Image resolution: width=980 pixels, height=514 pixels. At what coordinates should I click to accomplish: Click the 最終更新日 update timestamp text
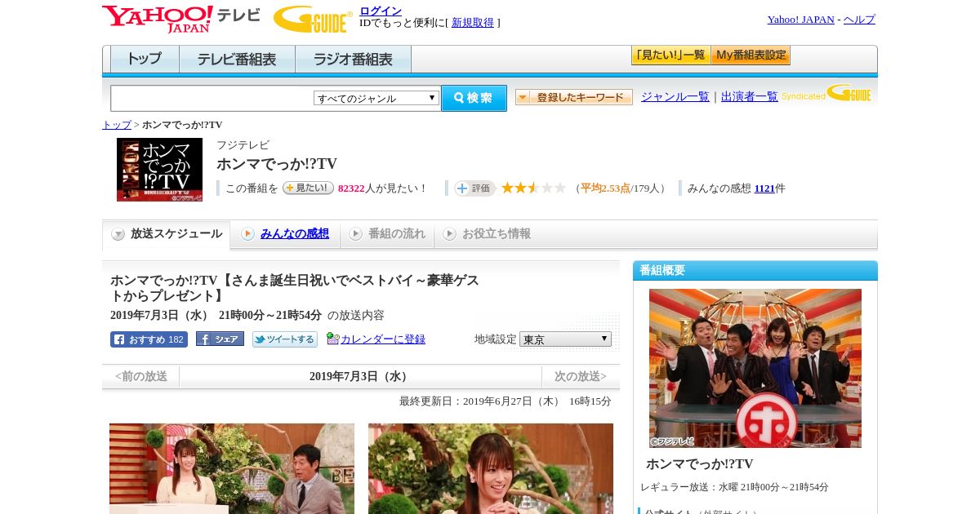[x=506, y=401]
